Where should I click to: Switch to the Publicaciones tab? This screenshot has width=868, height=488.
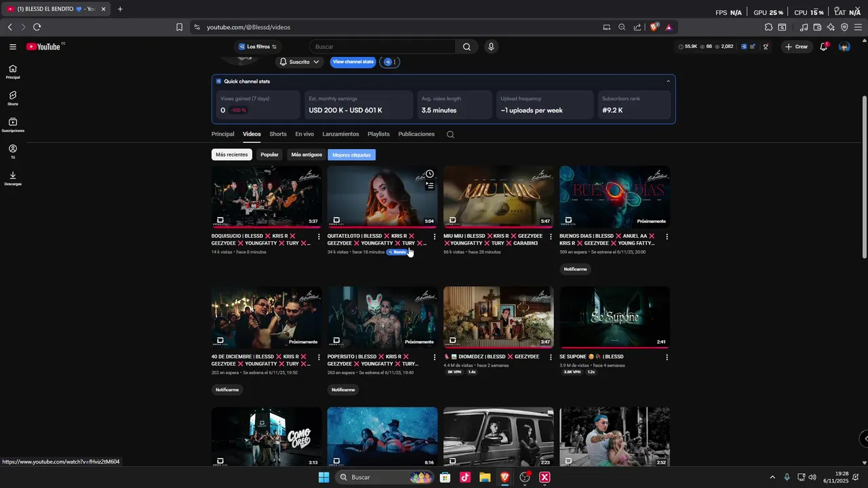point(416,134)
